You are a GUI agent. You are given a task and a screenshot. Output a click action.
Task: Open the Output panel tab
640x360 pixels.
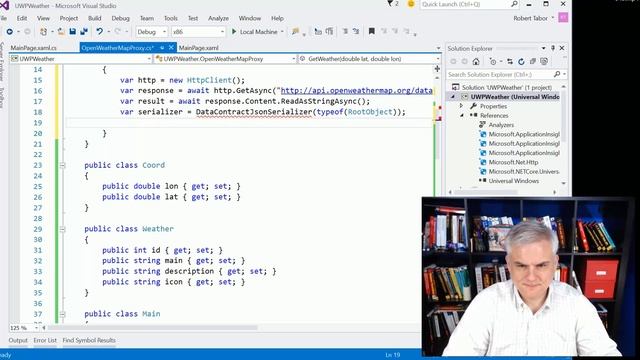tap(18, 340)
